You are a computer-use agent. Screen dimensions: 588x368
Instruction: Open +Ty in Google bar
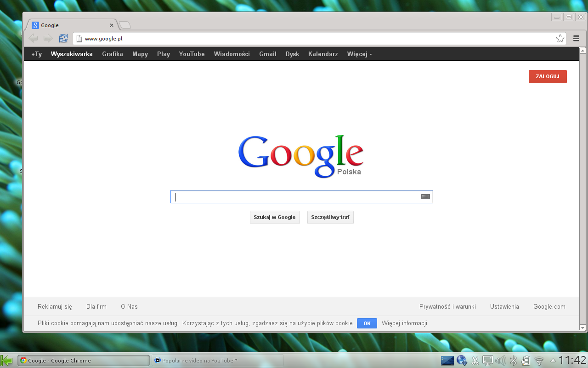point(36,54)
